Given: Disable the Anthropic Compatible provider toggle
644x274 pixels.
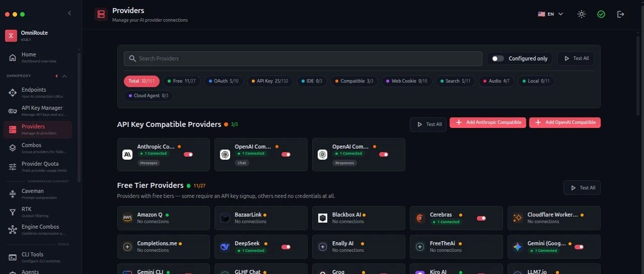Looking at the screenshot, I should pyautogui.click(x=188, y=155).
